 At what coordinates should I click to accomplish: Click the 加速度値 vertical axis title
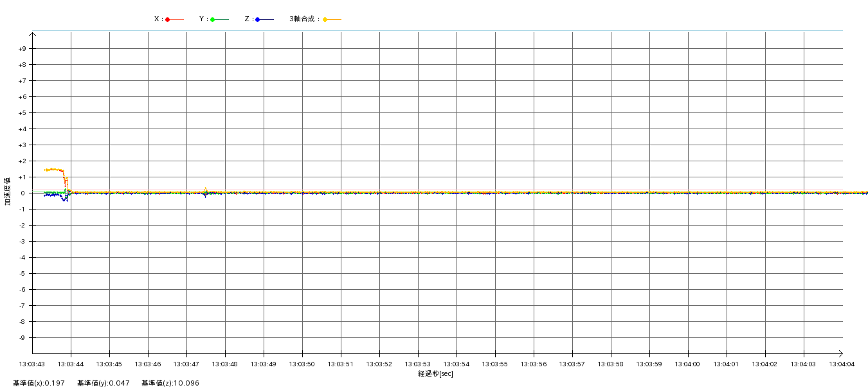coord(8,192)
